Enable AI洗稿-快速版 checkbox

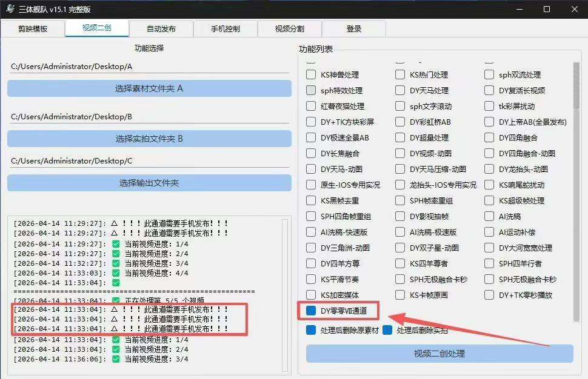[311, 232]
